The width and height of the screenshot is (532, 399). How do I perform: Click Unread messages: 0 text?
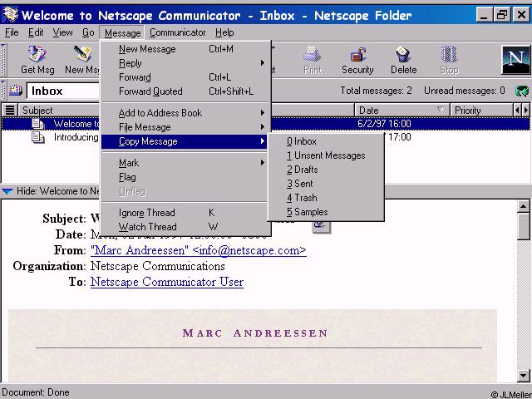coord(464,91)
